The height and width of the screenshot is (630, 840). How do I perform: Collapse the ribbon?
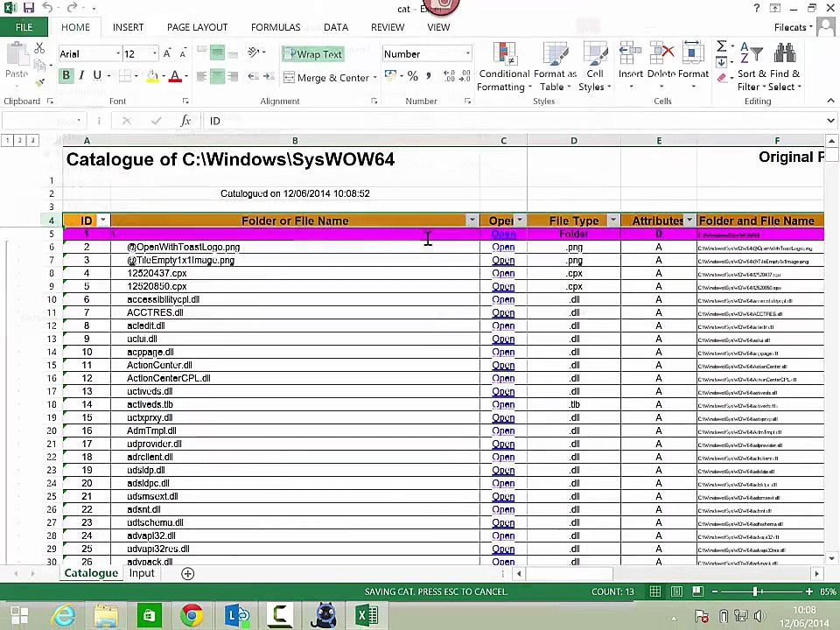(830, 101)
